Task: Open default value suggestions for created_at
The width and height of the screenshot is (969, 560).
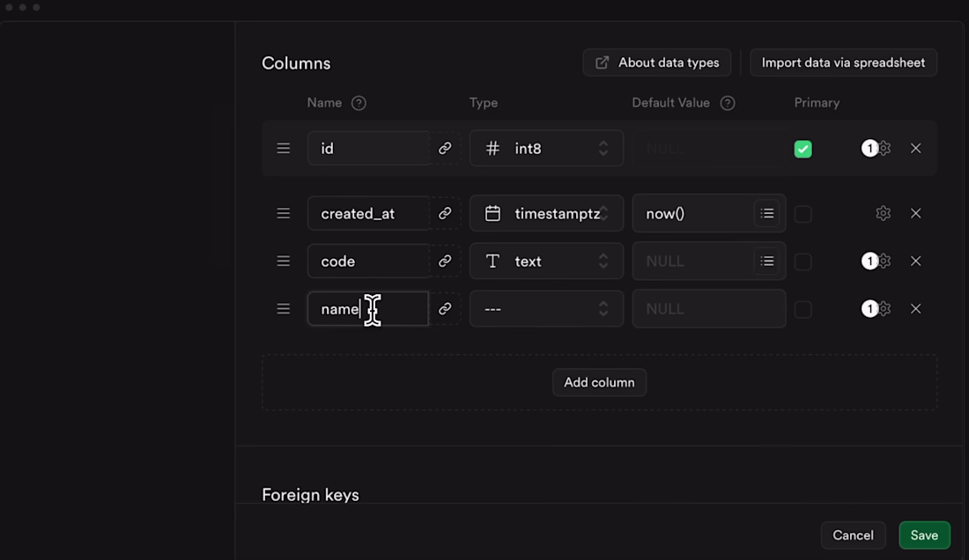Action: (767, 214)
